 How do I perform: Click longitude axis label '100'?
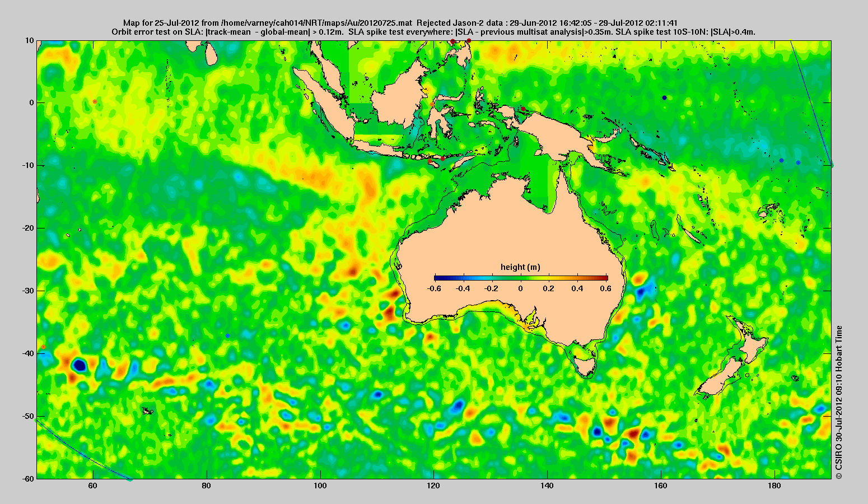320,486
